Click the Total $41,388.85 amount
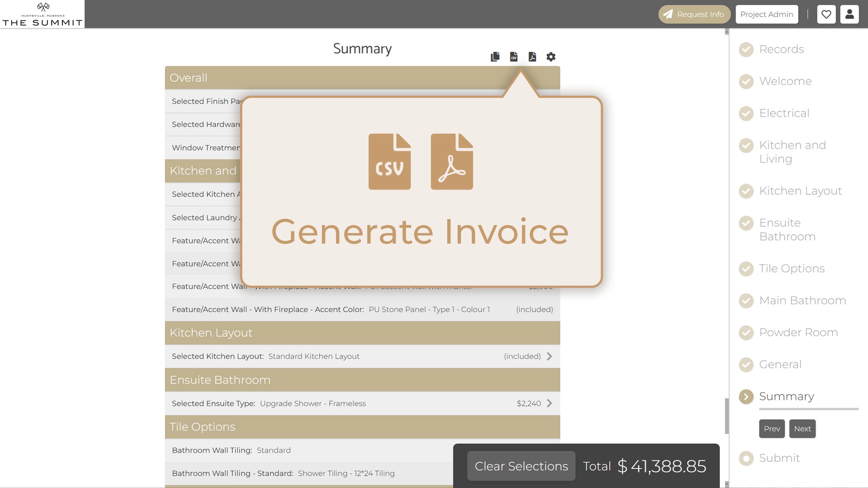Viewport: 868px width, 488px height. (x=661, y=466)
